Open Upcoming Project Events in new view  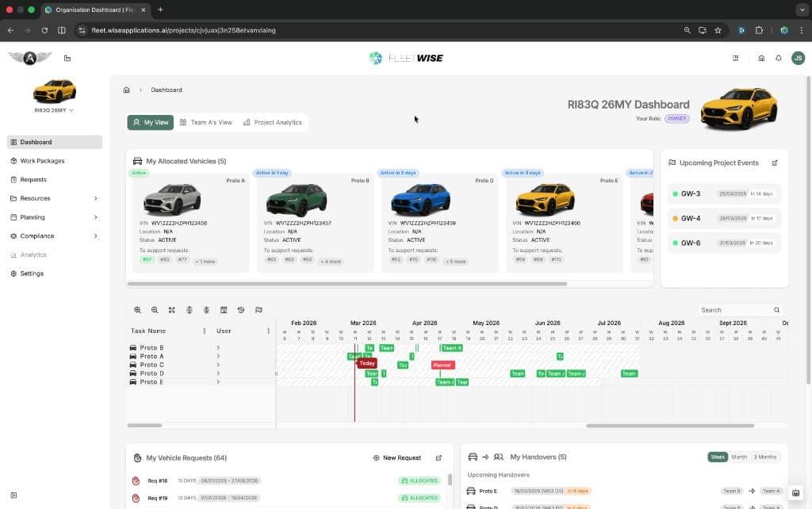(x=775, y=163)
